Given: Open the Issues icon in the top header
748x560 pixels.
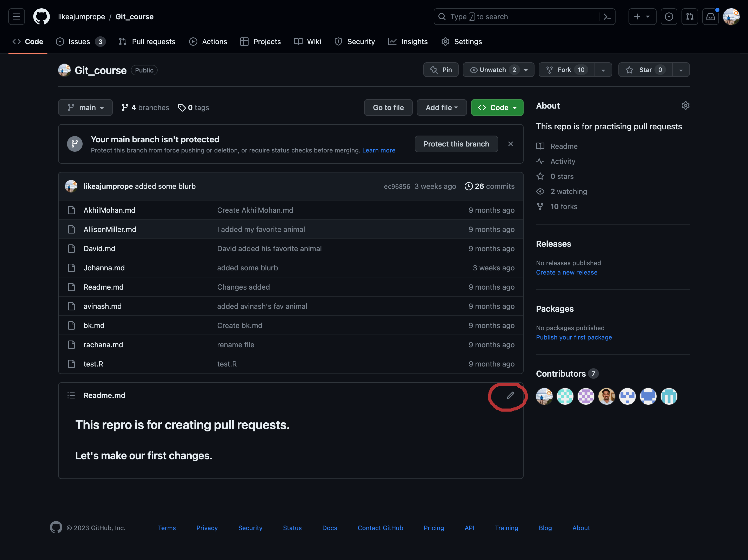Looking at the screenshot, I should pyautogui.click(x=669, y=17).
